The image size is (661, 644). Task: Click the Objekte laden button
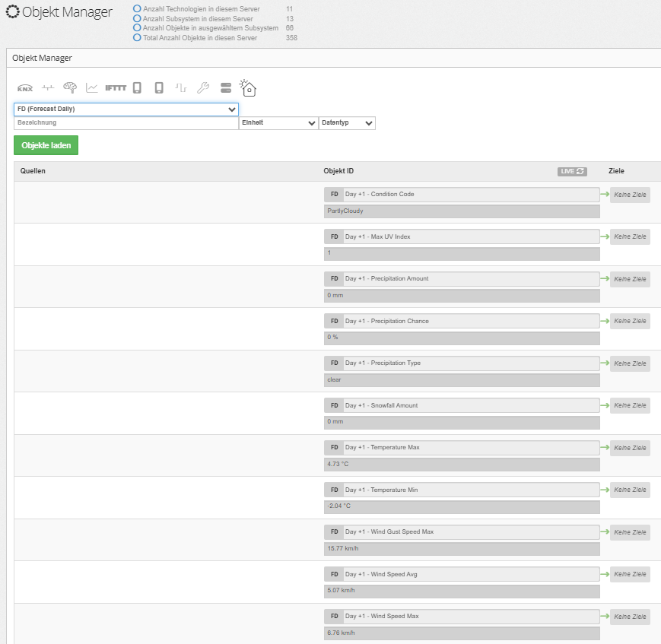coord(46,145)
